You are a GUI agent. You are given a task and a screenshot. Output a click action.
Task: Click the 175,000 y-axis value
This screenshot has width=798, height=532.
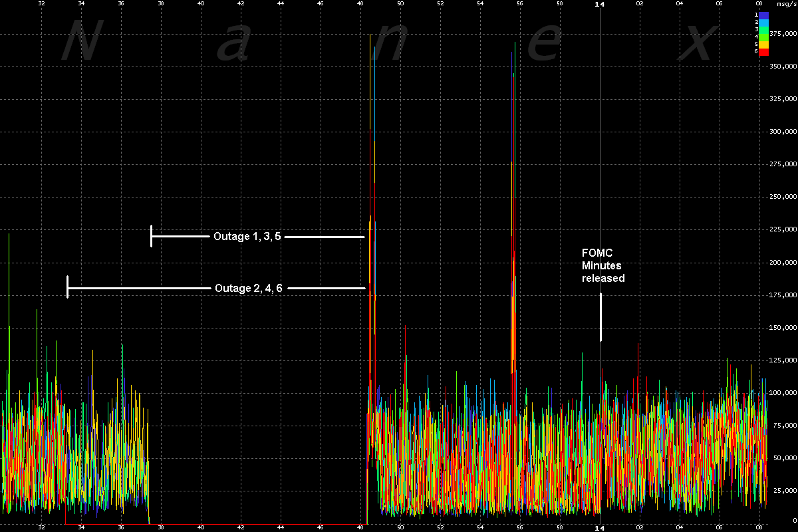(x=783, y=295)
